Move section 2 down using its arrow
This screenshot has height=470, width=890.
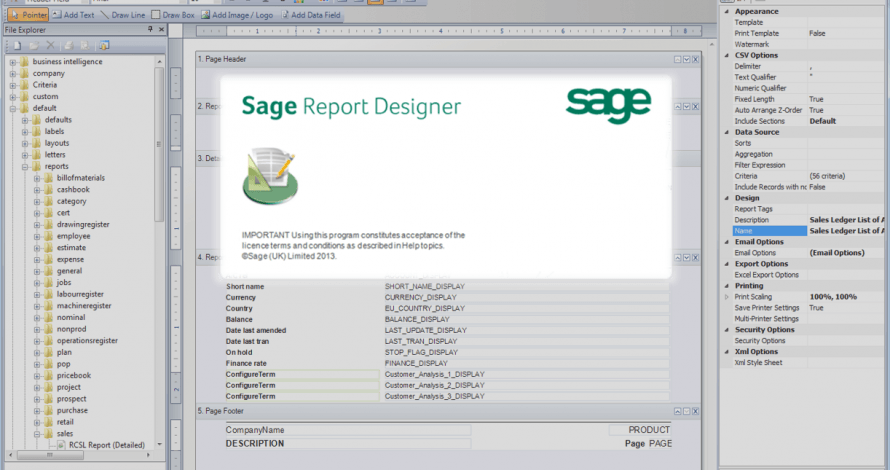686,106
